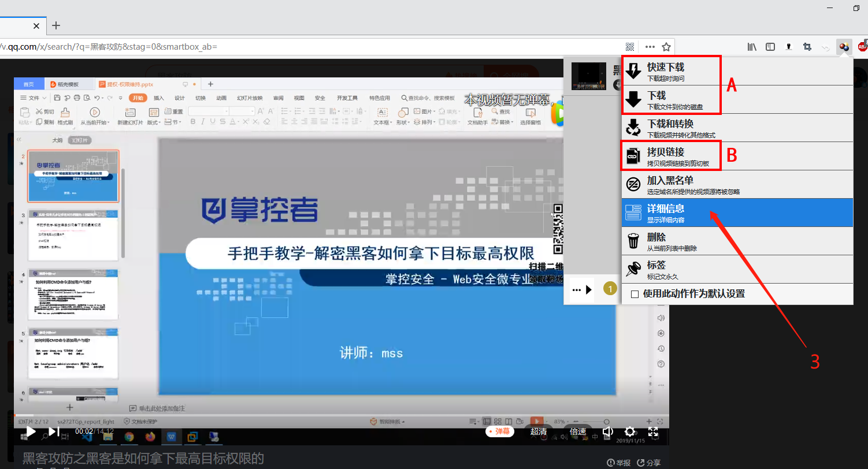Play the video with the play button
This screenshot has width=868, height=469.
click(31, 431)
